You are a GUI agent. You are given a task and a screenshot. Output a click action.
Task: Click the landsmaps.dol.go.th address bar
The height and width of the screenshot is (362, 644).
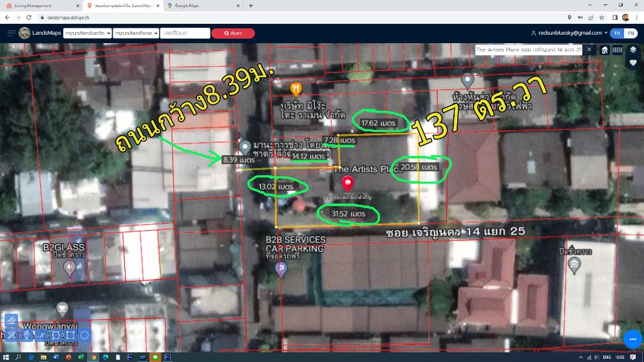coord(68,17)
